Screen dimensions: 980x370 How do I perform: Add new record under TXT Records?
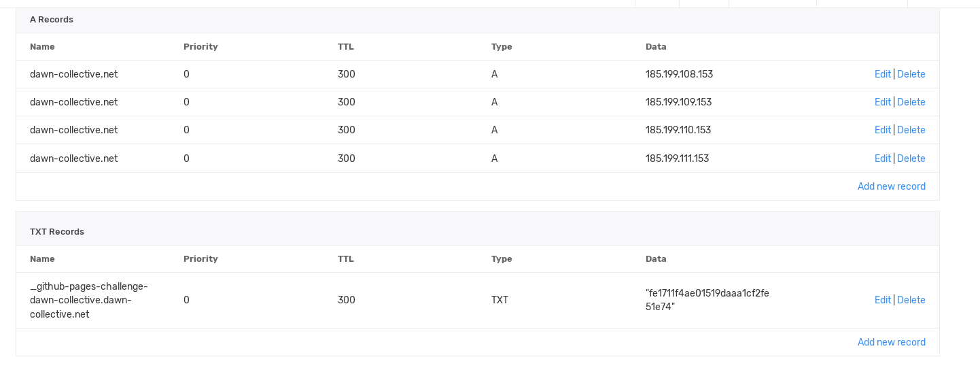pyautogui.click(x=891, y=342)
